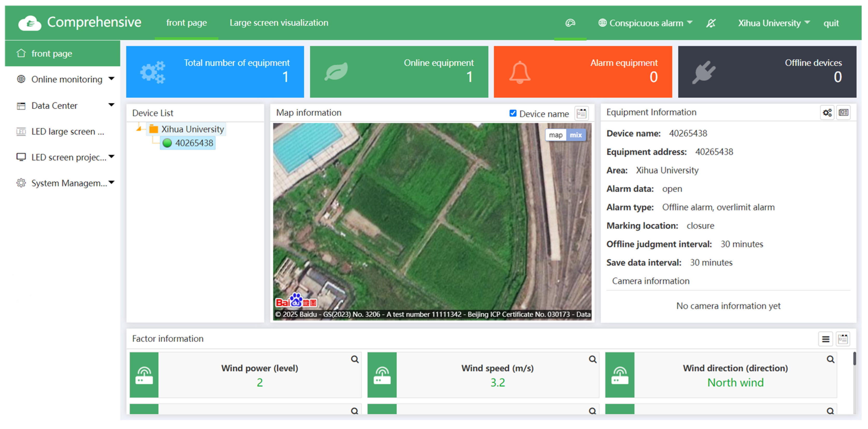The image size is (868, 429).
Task: Click magnifier on Wind power card
Action: pyautogui.click(x=354, y=359)
